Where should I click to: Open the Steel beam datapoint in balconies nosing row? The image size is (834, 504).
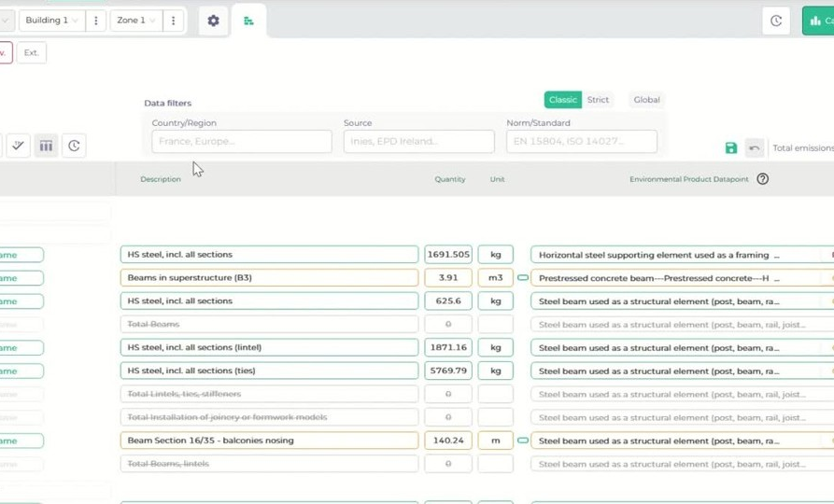click(683, 441)
